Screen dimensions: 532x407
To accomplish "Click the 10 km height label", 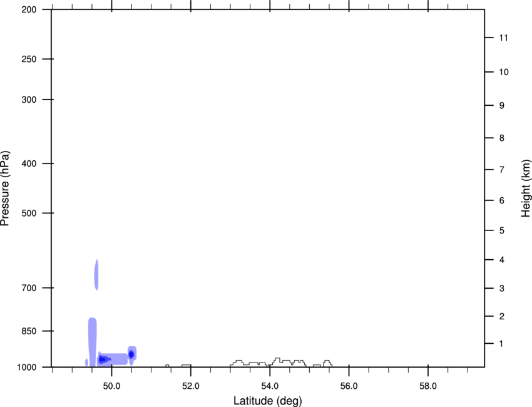I will (x=503, y=72).
